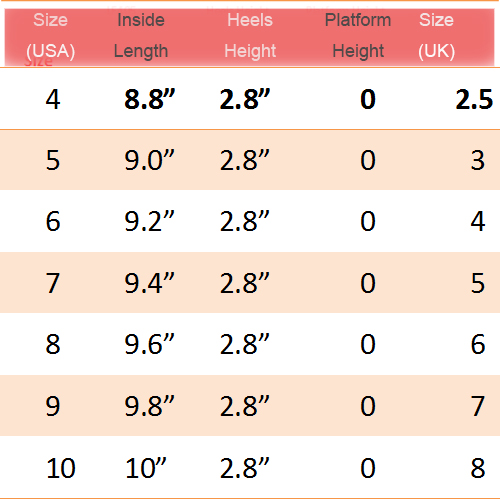The width and height of the screenshot is (500, 500).
Task: Select USA size 9 cell
Action: (53, 406)
